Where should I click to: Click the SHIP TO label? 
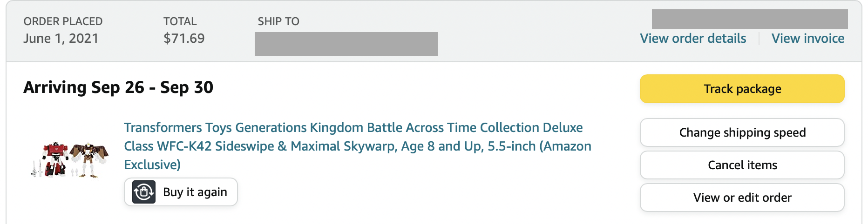click(278, 21)
